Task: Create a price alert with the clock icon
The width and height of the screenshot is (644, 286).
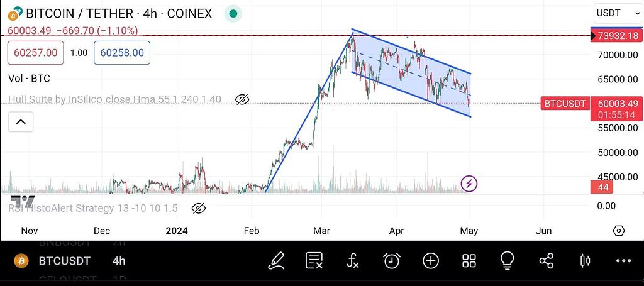Action: pyautogui.click(x=392, y=260)
